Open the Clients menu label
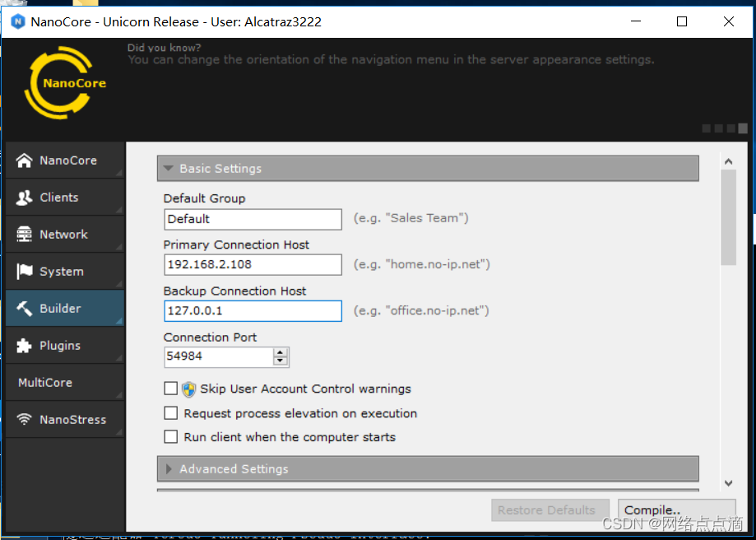 (x=59, y=198)
